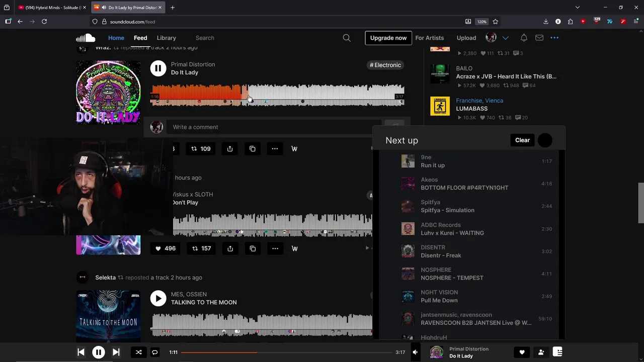The width and height of the screenshot is (644, 362).
Task: Select Akeos BOTTOM FLOOR #P4RTYN1GHT in queue
Action: [x=477, y=184]
